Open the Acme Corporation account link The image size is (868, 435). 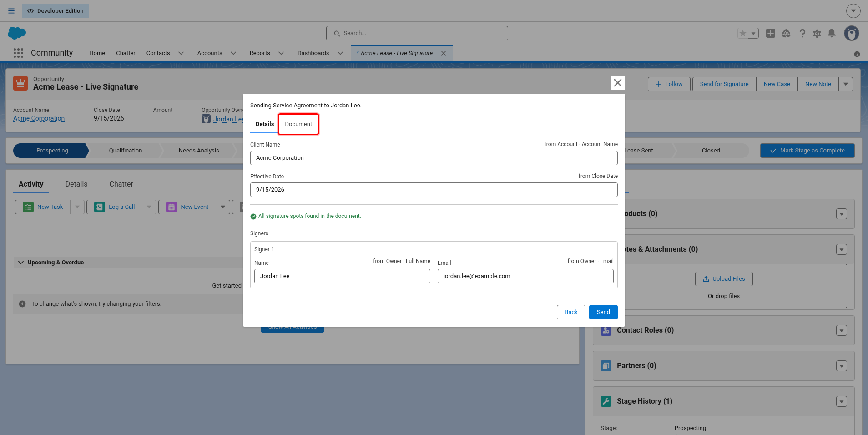click(x=39, y=118)
